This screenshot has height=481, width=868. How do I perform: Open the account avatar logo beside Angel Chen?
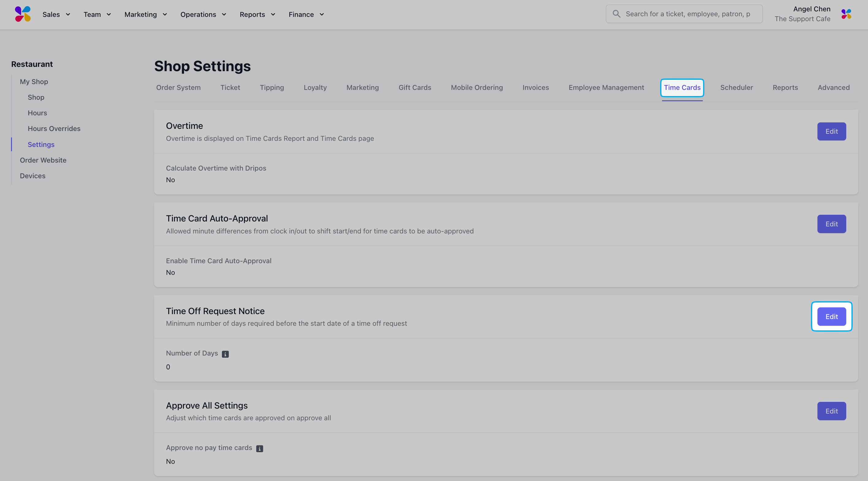846,14
